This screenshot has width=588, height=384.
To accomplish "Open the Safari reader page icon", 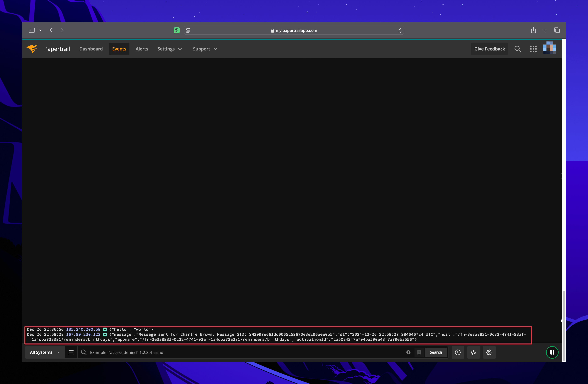I will click(x=188, y=30).
